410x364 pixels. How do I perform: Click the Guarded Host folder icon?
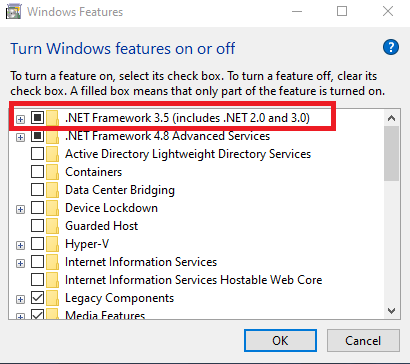52,226
